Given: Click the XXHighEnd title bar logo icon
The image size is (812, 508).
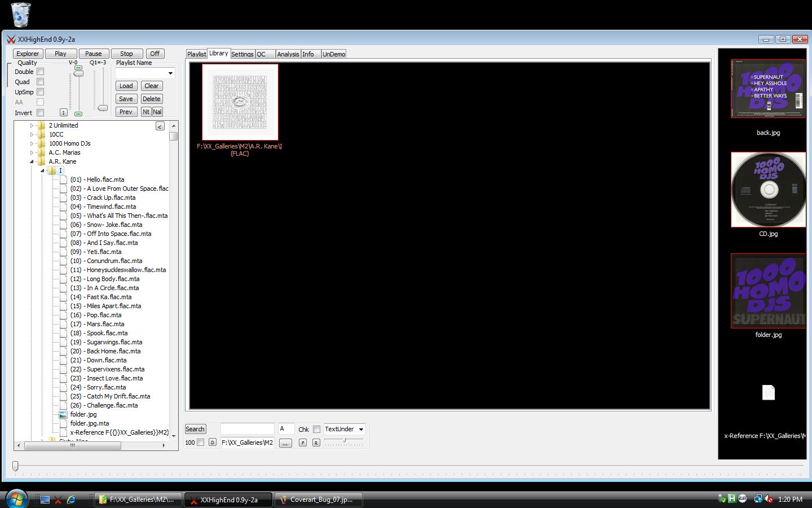Looking at the screenshot, I should pos(11,40).
